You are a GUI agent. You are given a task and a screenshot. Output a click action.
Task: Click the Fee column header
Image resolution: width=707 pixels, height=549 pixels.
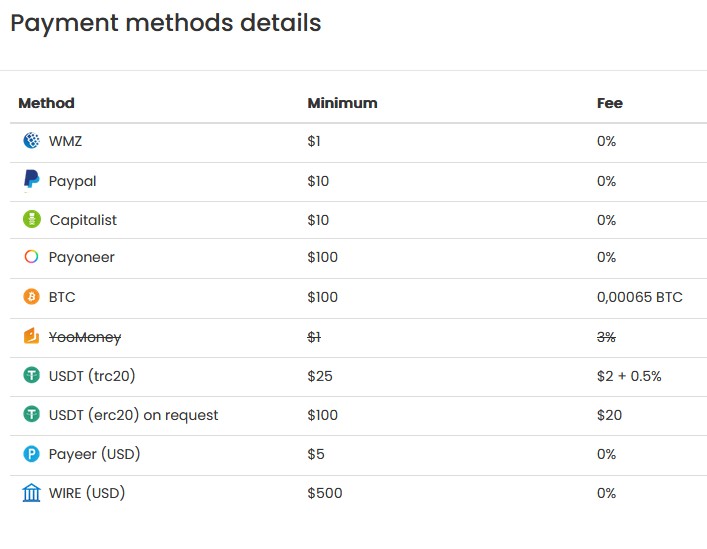[610, 103]
